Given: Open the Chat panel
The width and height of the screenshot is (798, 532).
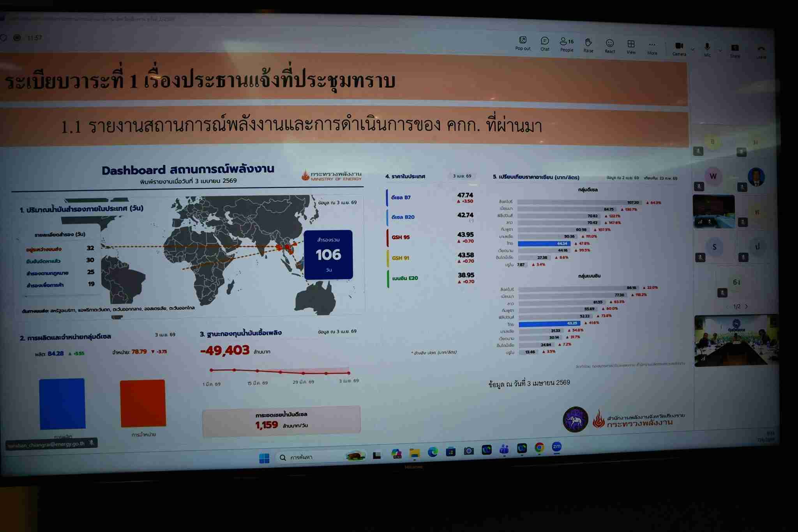Looking at the screenshot, I should point(545,44).
